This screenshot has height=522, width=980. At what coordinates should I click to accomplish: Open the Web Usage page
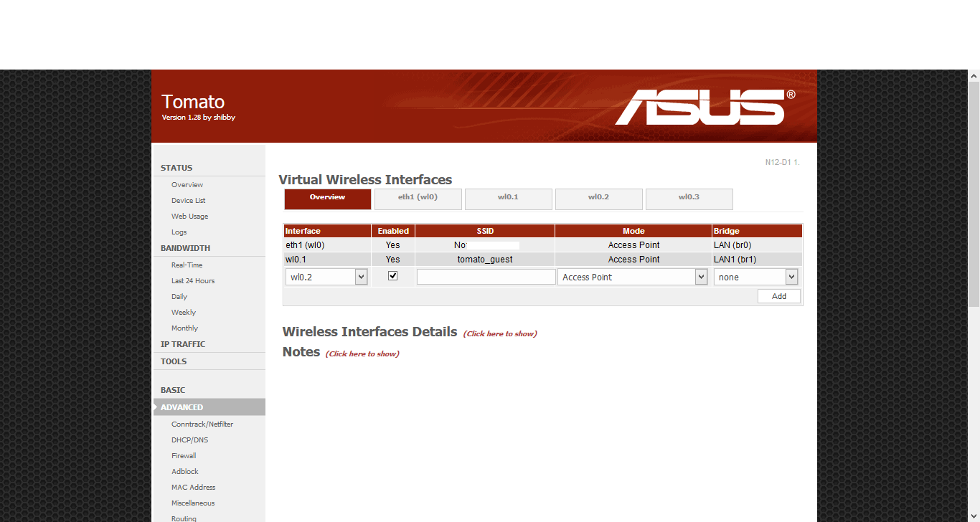click(x=190, y=217)
